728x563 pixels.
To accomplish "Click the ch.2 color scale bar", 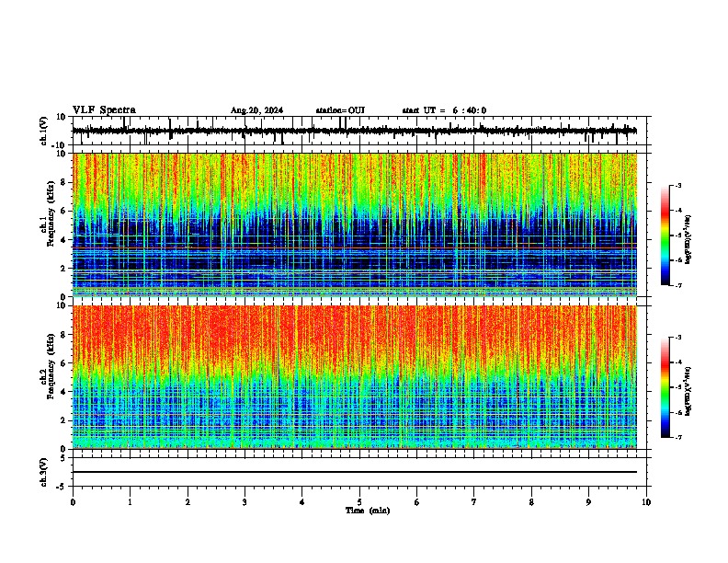I will (665, 387).
